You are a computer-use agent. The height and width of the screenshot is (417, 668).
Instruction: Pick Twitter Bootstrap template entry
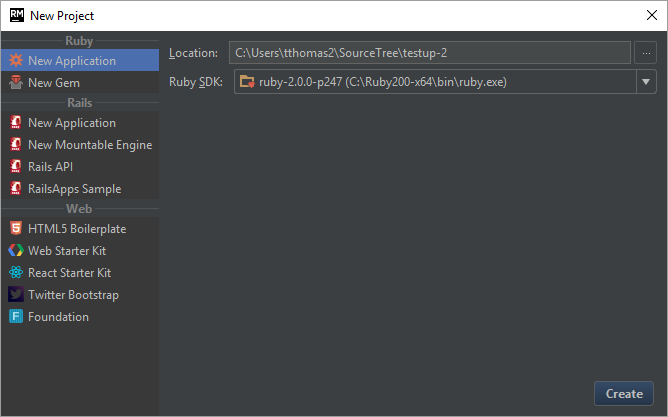click(73, 295)
